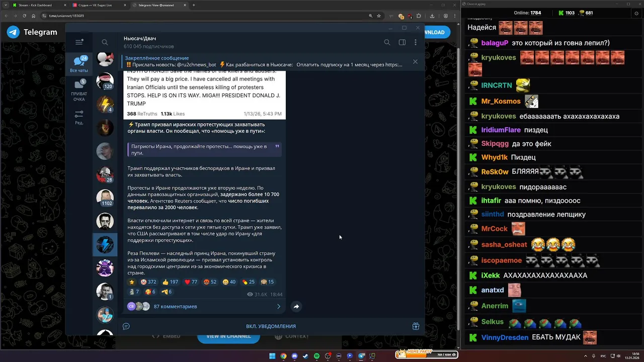Click the grimace reaction with 40

tap(229, 282)
